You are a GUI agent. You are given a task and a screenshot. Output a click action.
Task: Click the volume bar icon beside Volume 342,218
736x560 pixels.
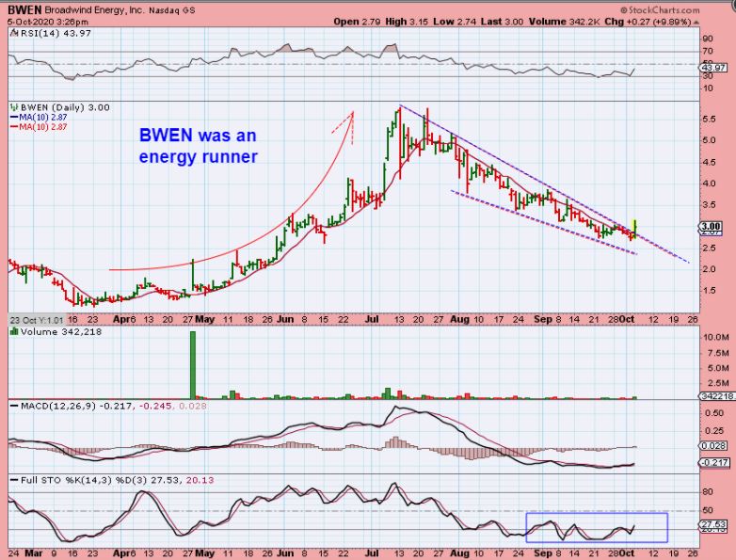[13, 331]
